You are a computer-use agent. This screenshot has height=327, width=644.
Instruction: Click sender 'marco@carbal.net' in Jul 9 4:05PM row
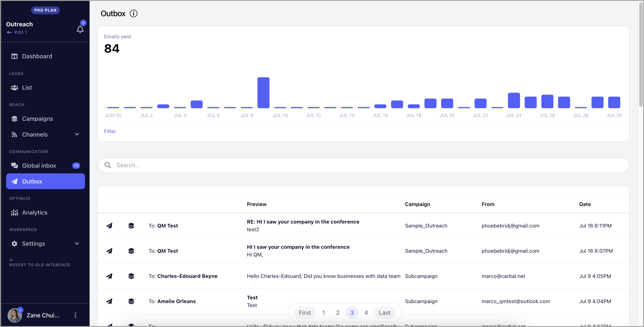503,276
